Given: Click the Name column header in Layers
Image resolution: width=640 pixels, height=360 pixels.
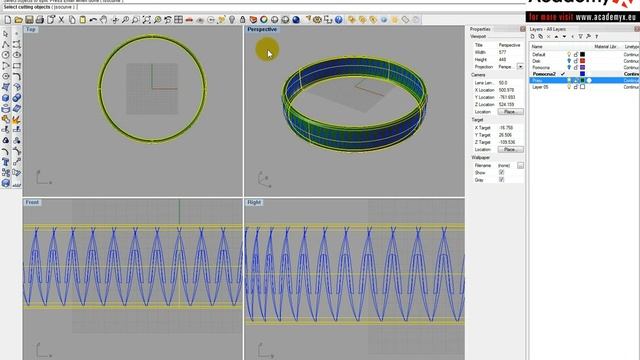Looking at the screenshot, I should pyautogui.click(x=537, y=47).
